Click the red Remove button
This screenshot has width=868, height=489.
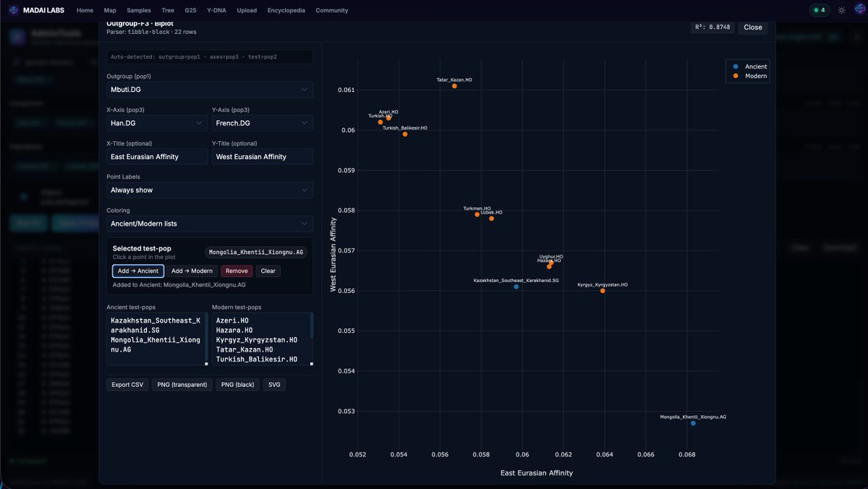pos(237,271)
